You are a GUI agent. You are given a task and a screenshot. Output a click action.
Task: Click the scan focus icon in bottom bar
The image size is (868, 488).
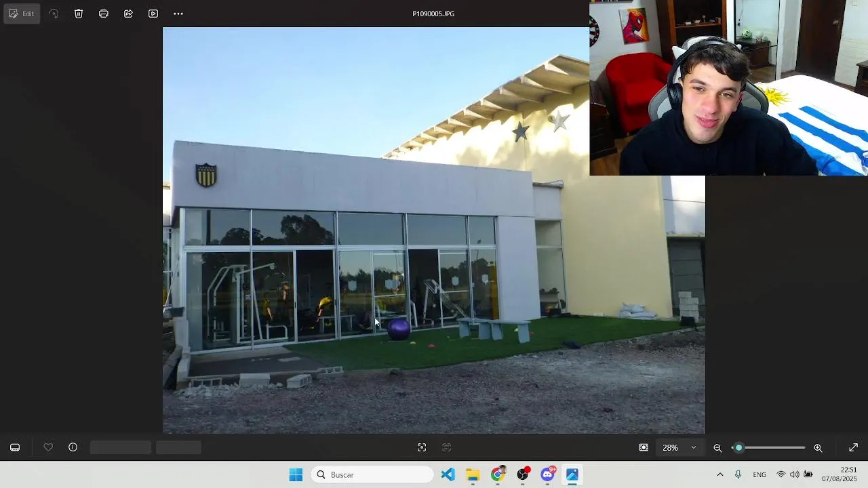(x=422, y=447)
